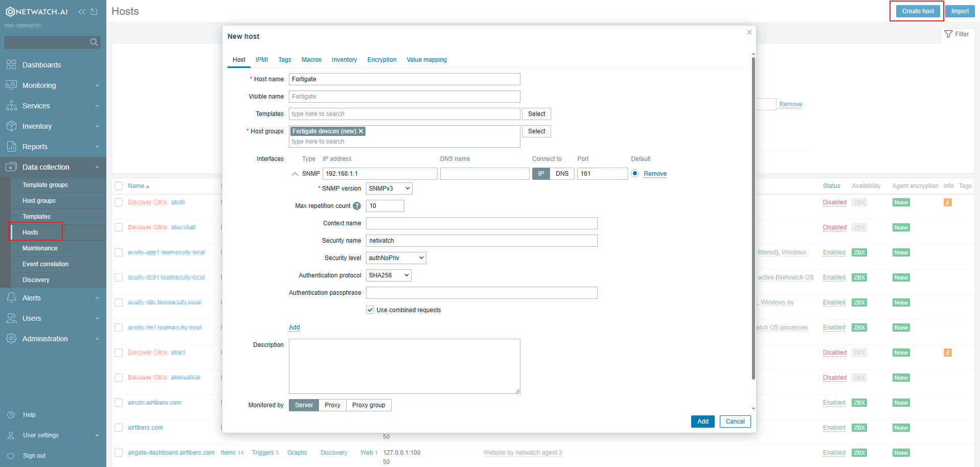Switch to the Macros tab
Viewport: 980px width, 467px height.
(x=311, y=60)
